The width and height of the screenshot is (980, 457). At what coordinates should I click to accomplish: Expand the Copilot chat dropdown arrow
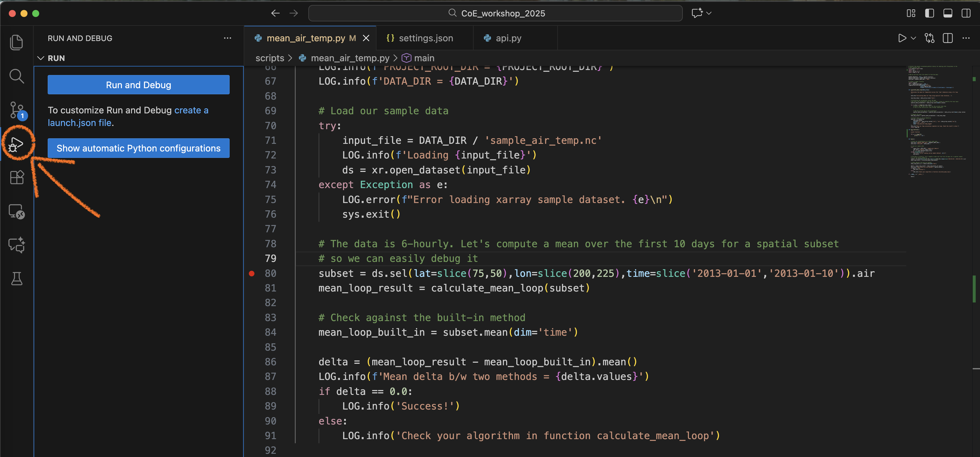709,13
